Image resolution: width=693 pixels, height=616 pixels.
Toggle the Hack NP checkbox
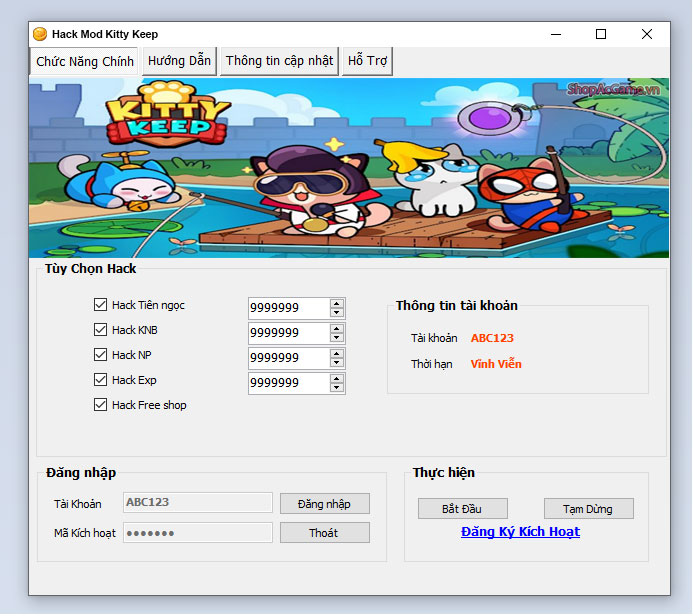(100, 355)
